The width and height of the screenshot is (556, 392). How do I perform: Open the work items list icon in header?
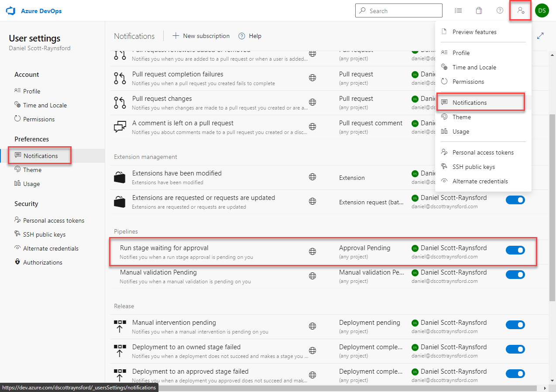458,10
